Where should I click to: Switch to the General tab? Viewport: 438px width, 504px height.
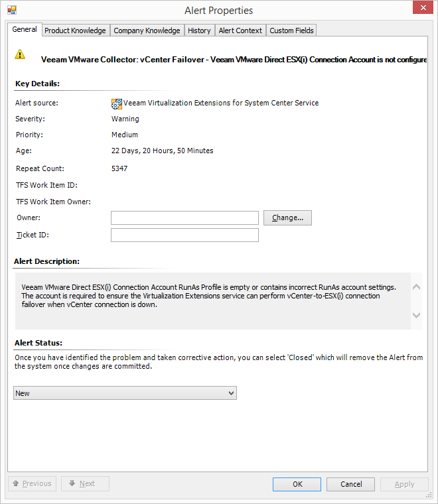tap(25, 30)
